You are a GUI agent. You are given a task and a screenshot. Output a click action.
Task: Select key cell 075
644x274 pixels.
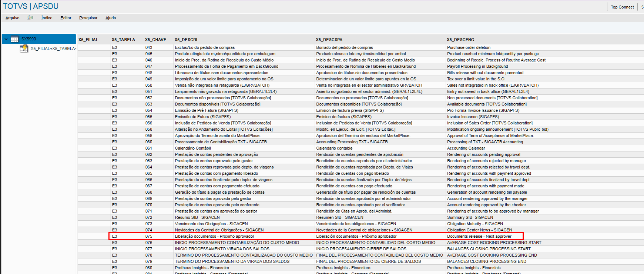coord(159,236)
